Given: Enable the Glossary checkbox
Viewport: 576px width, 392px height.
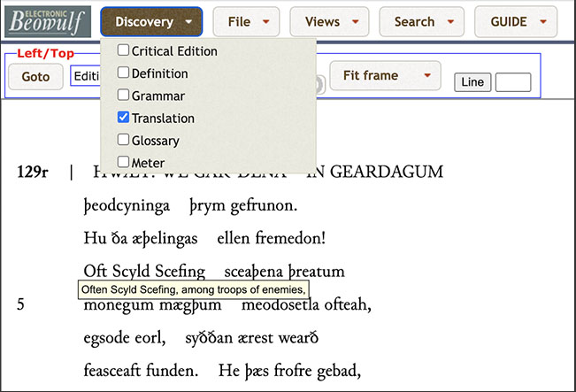Looking at the screenshot, I should point(123,140).
